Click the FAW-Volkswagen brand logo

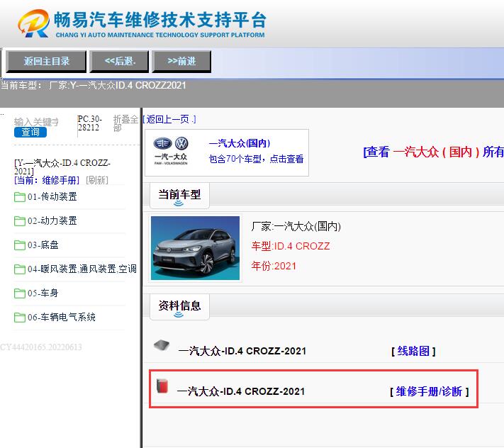pos(171,151)
